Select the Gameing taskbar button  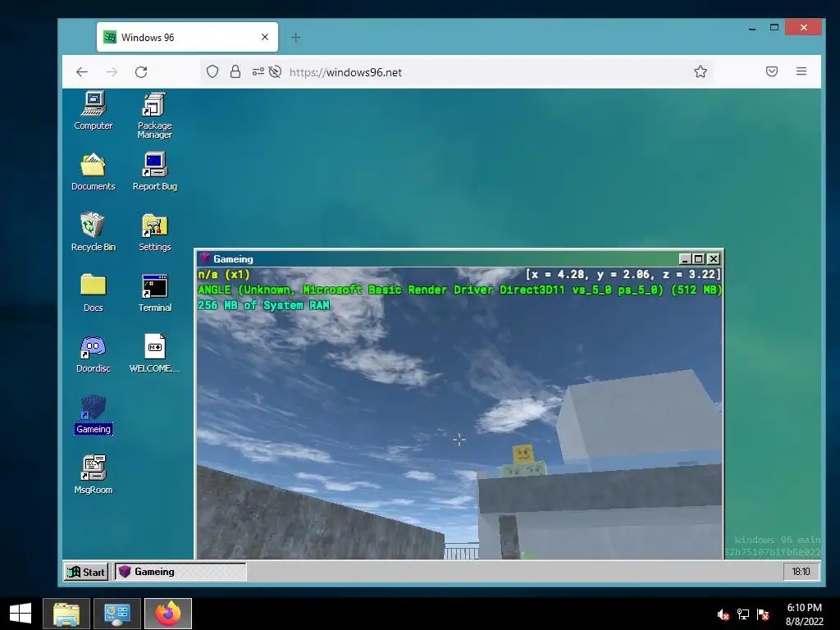[180, 572]
